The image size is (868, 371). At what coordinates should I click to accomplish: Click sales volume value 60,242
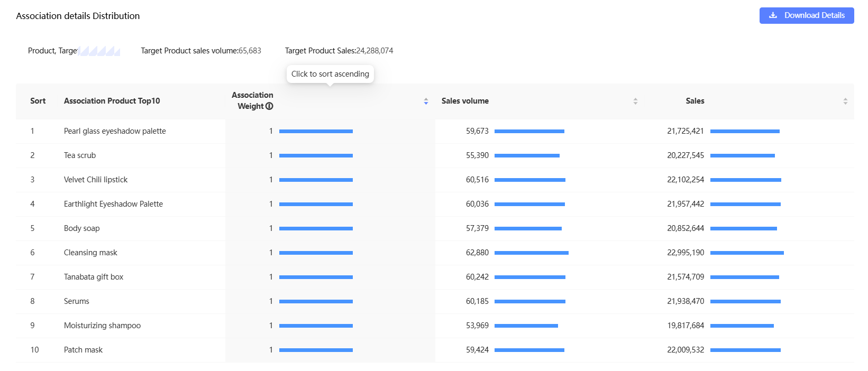point(477,277)
